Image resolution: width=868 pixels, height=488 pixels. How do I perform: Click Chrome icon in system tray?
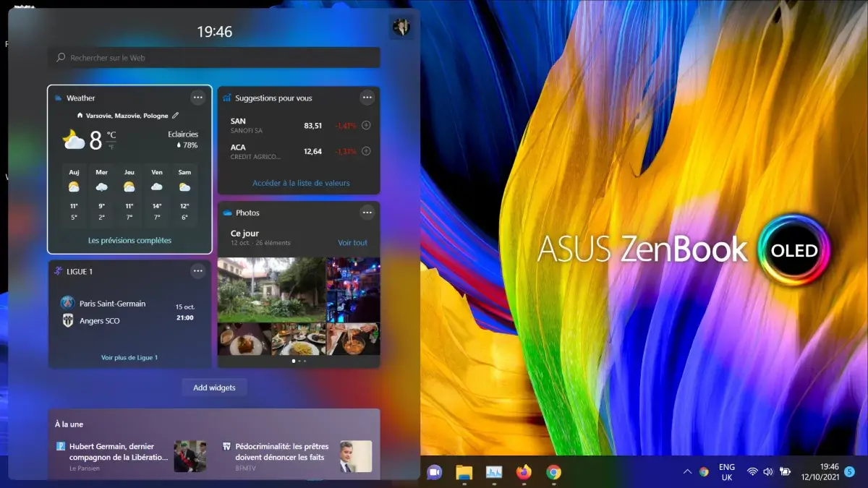[704, 472]
